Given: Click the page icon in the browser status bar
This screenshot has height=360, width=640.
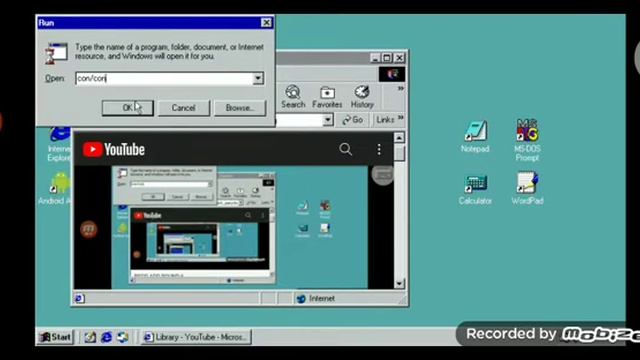Looking at the screenshot, I should click(80, 299).
